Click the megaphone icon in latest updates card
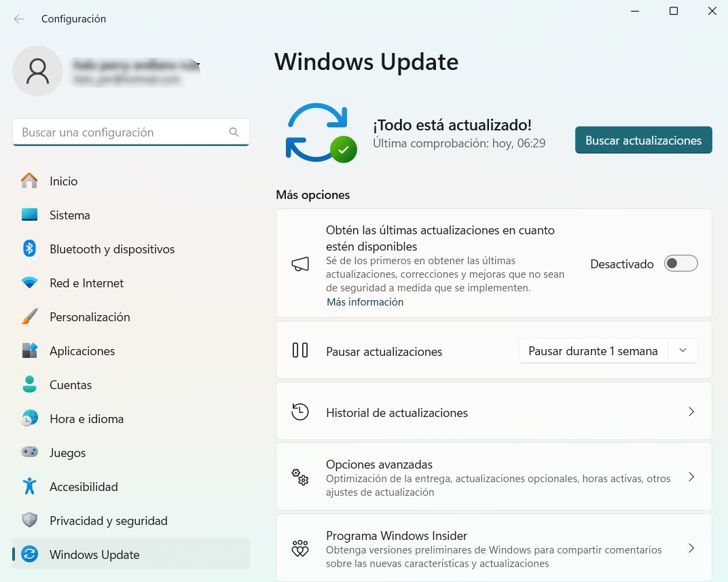The image size is (728, 582). [x=300, y=264]
